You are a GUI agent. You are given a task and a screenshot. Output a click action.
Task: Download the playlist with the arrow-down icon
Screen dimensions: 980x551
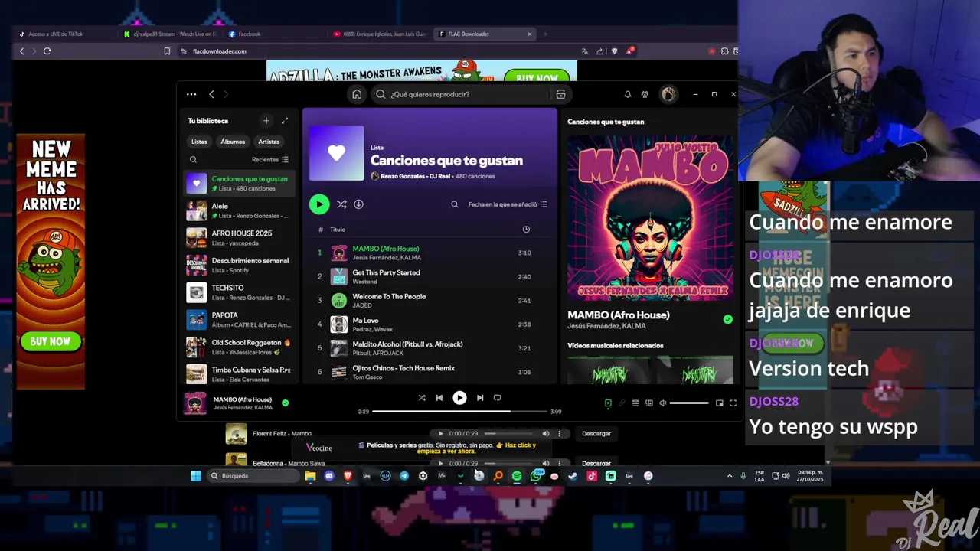[358, 204]
